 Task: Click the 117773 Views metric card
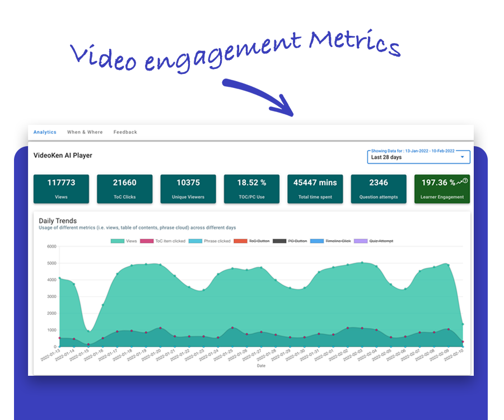pos(61,189)
